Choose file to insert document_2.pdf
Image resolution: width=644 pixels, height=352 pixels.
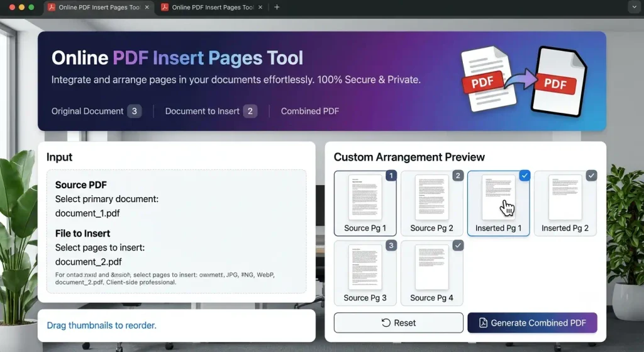[x=89, y=262]
